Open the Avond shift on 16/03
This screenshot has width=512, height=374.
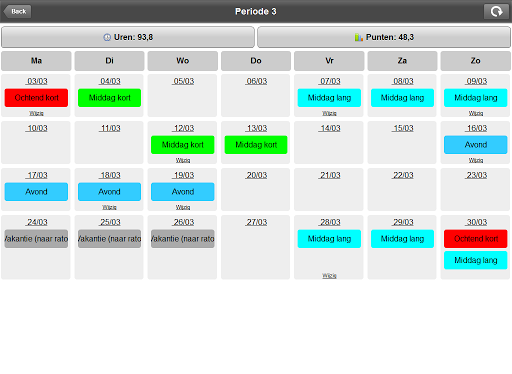pyautogui.click(x=476, y=145)
